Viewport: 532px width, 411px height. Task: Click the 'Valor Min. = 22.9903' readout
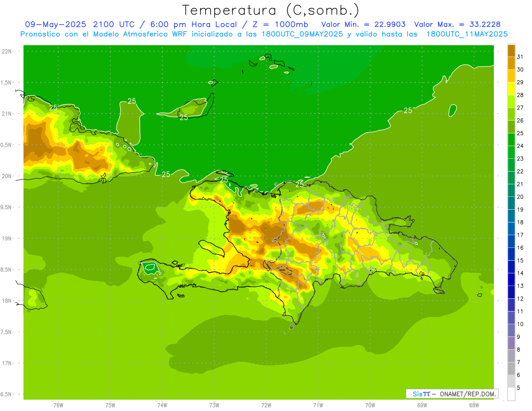(363, 24)
